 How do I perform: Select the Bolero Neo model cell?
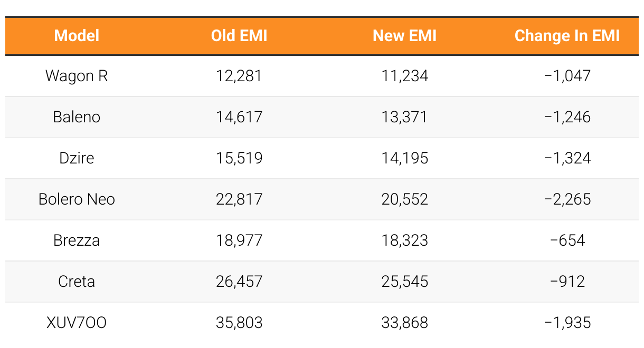click(x=77, y=199)
